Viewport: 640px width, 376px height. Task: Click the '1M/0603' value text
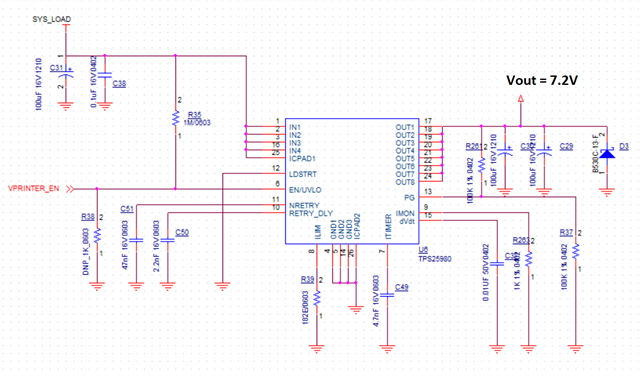197,122
